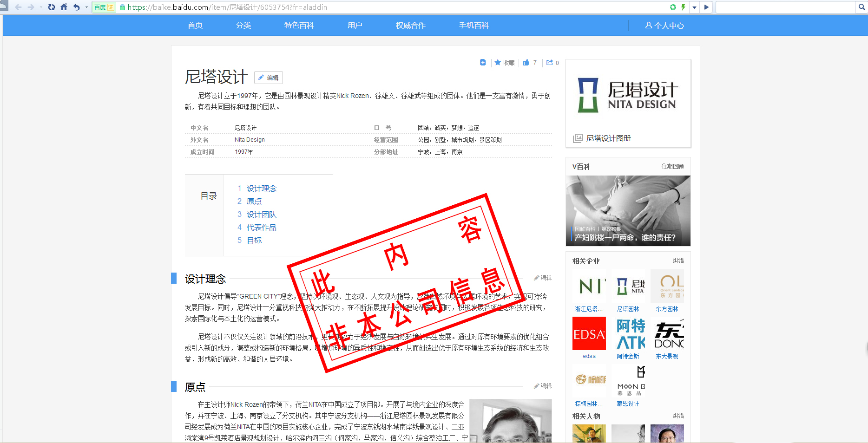Go to the browser home page icon
Viewport: 868px width, 443px height.
click(64, 7)
